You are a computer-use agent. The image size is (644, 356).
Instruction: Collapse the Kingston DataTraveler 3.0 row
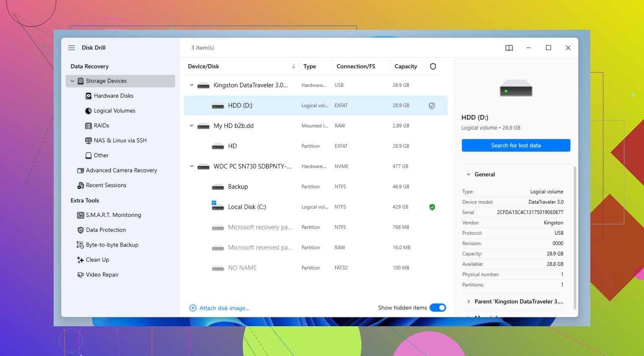click(x=192, y=85)
